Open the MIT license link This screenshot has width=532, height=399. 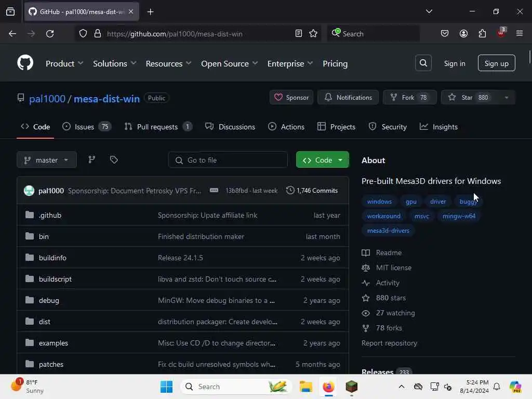(x=393, y=268)
